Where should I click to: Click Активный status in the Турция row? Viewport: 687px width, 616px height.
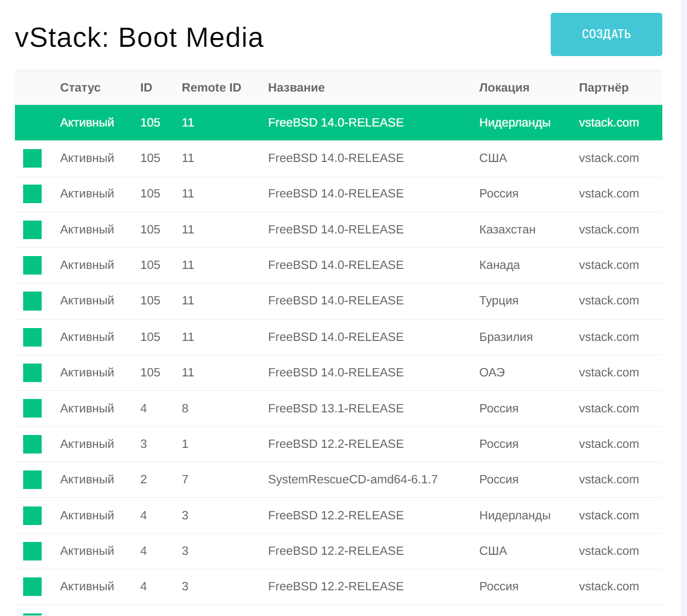[x=87, y=300]
